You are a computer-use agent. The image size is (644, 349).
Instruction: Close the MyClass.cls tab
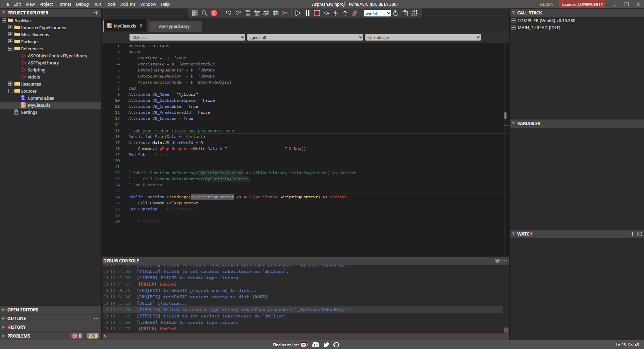pos(141,26)
